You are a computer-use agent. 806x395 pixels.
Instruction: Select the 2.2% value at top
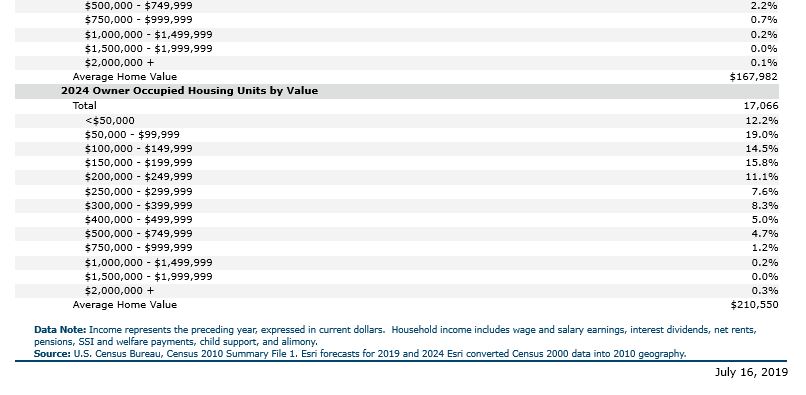(x=764, y=6)
